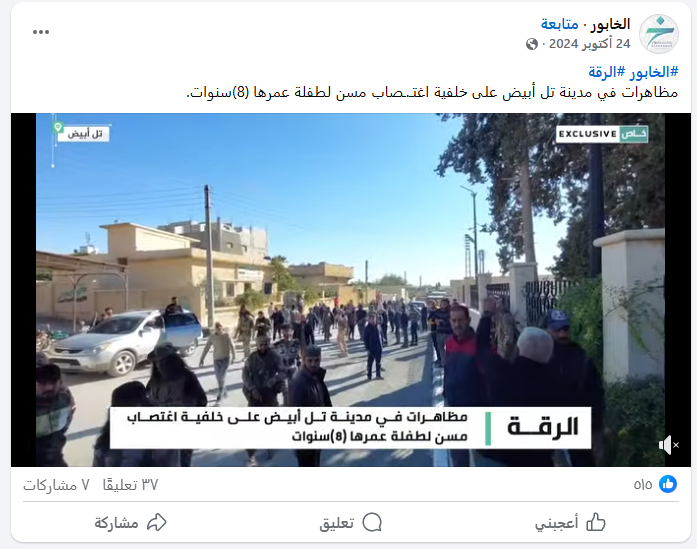The height and width of the screenshot is (549, 697).
Task: View the ٧ مشاركات shares list
Action: click(56, 485)
